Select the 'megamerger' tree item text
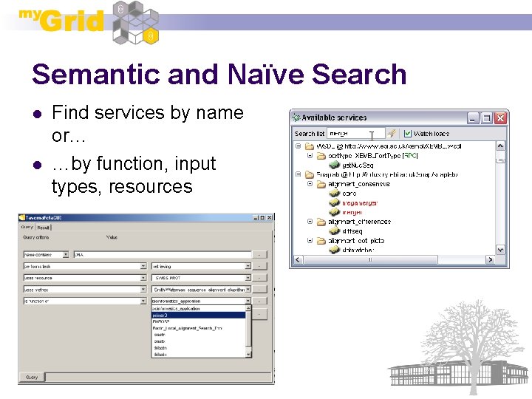The height and width of the screenshot is (399, 532). [x=360, y=203]
